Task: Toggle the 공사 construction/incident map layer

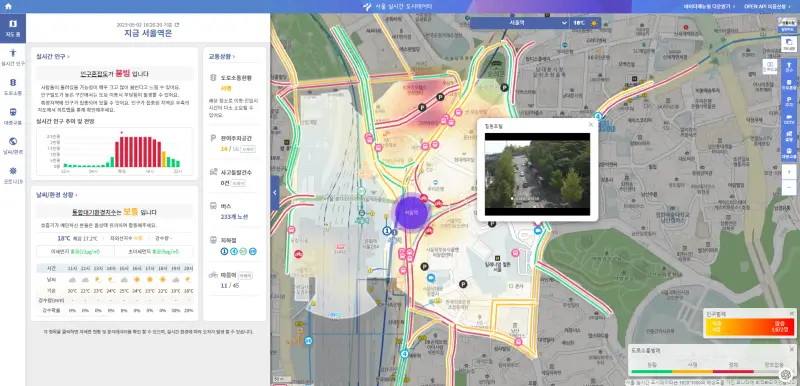Action: 789,136
